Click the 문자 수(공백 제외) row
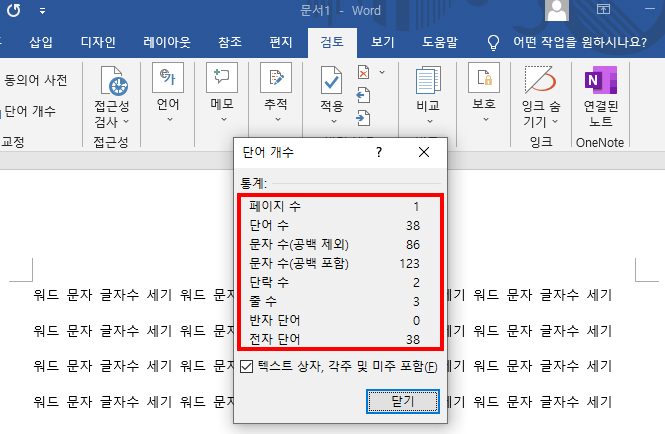 (x=335, y=244)
